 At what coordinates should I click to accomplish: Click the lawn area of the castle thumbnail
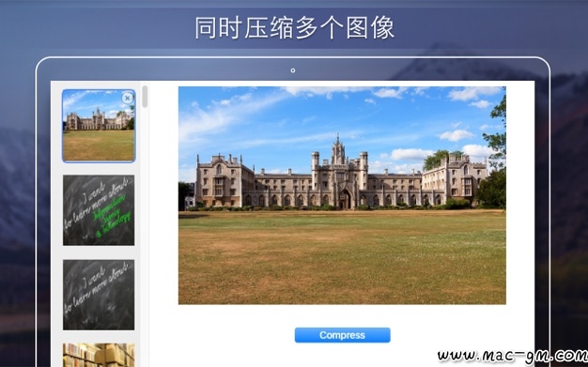pyautogui.click(x=99, y=145)
